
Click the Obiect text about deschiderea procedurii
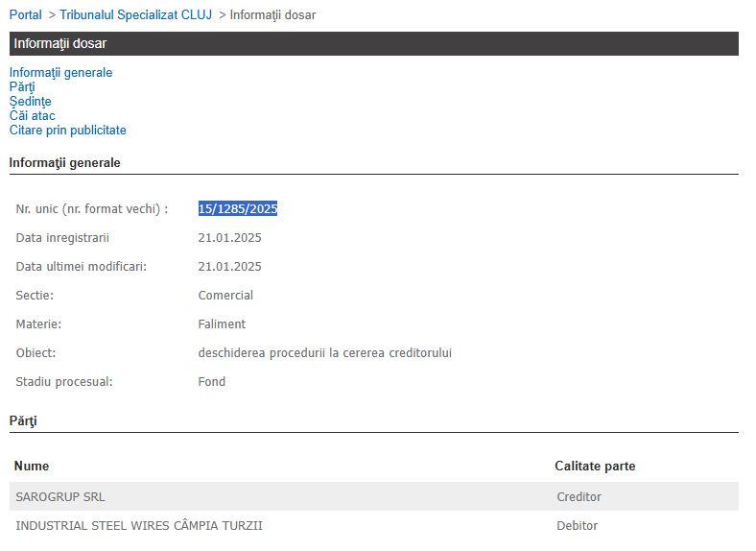pos(324,353)
